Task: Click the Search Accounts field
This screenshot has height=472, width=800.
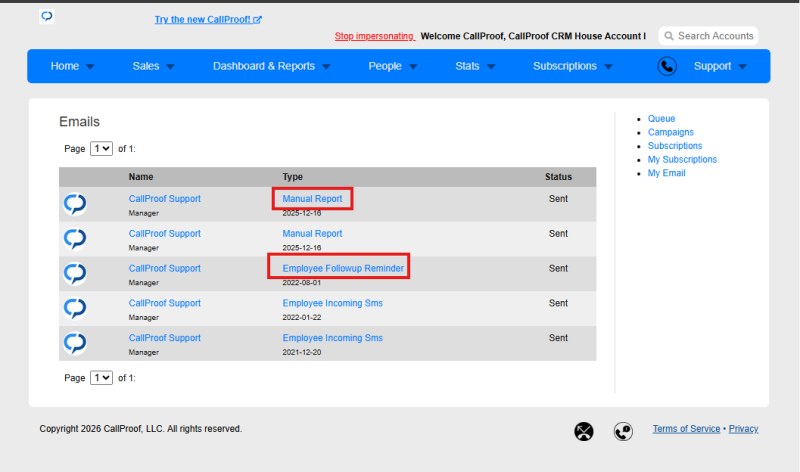Action: 708,36
